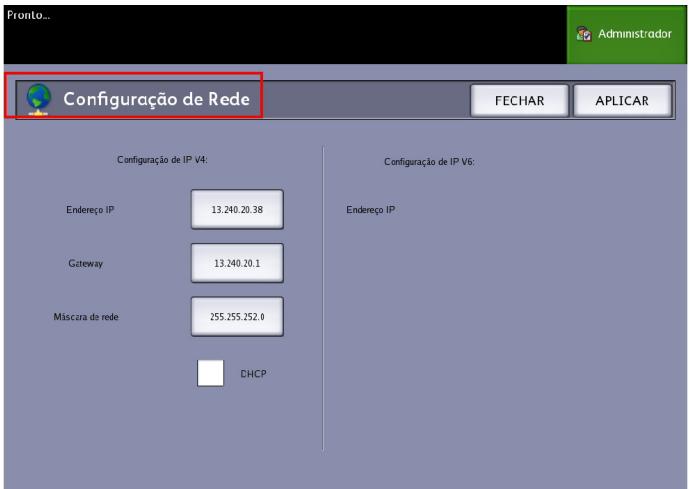689x489 pixels.
Task: Click the Pronto status text
Action: 29,15
